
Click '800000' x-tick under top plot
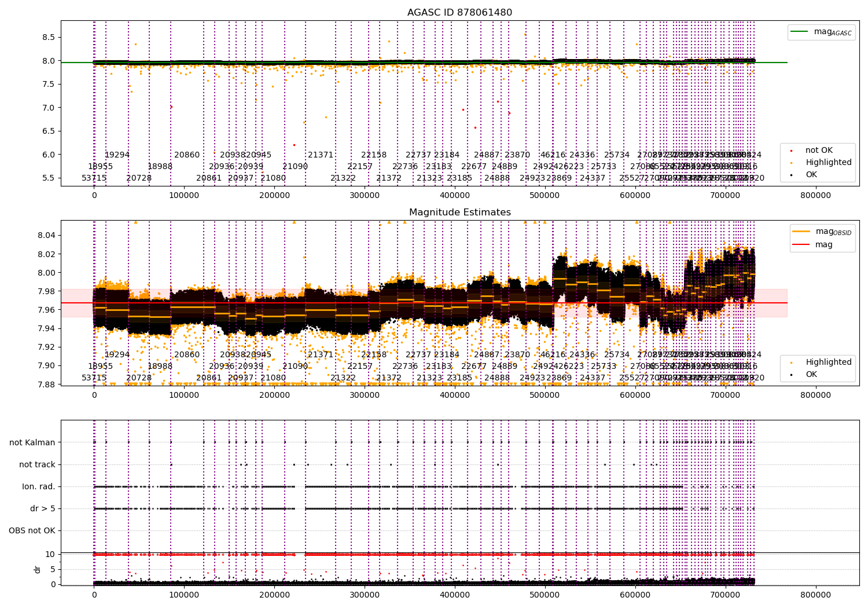tap(815, 196)
